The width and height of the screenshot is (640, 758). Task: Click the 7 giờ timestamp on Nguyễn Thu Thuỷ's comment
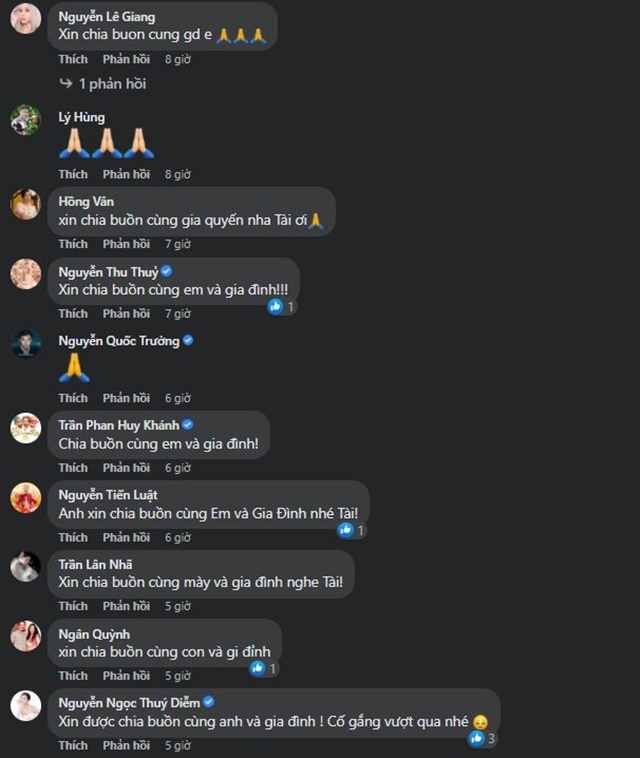[x=178, y=313]
